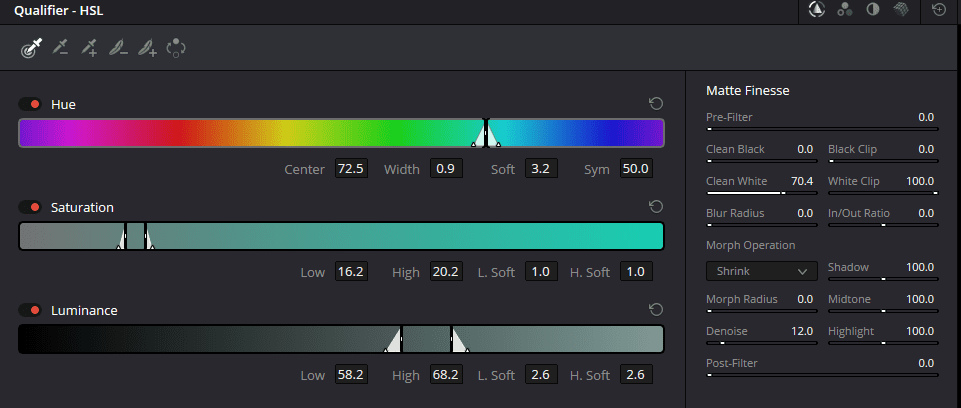Click the In/Out Ratio slider

(x=883, y=225)
